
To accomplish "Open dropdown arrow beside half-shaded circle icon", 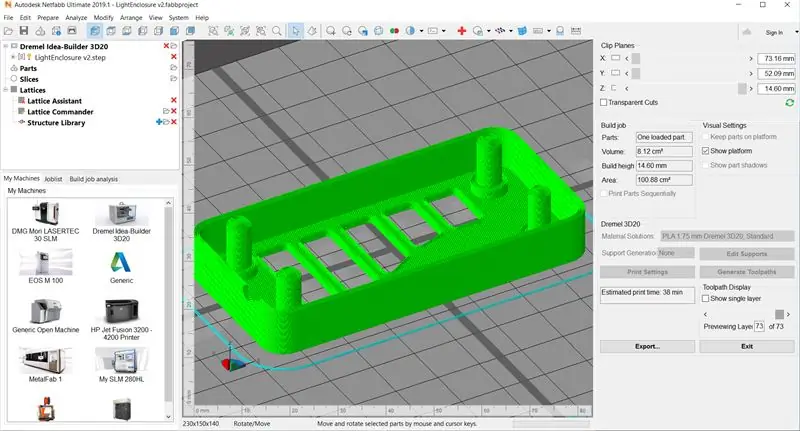I will (421, 31).
